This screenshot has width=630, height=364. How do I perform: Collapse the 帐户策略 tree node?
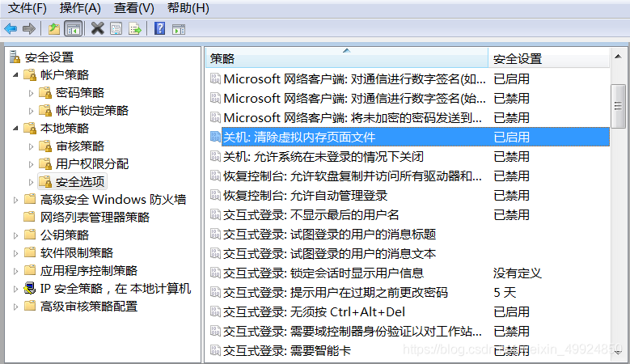pos(17,75)
